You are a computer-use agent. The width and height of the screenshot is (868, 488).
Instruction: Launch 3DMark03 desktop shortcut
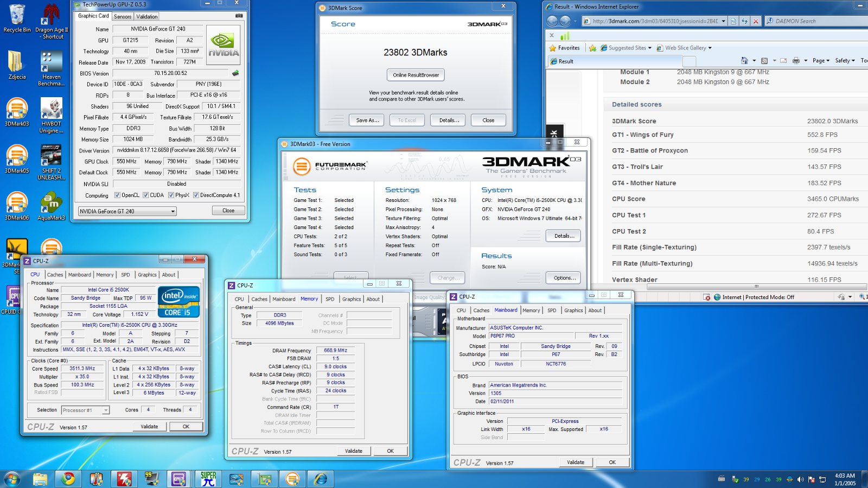pos(17,112)
